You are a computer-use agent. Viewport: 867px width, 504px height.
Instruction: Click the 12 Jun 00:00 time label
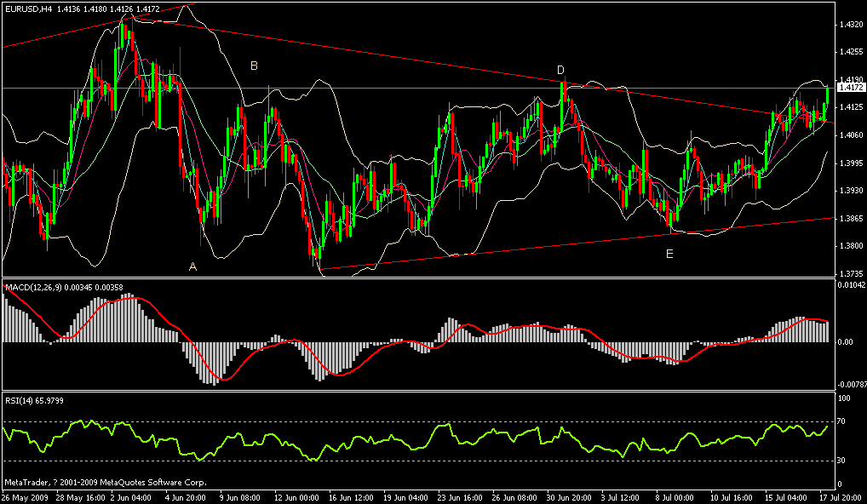click(x=297, y=498)
